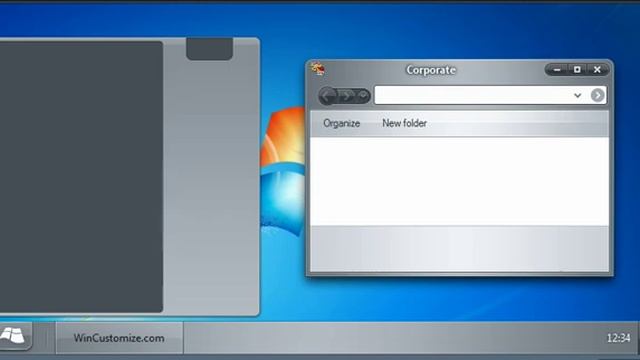Click the New folder button
640x360 pixels.
point(404,123)
